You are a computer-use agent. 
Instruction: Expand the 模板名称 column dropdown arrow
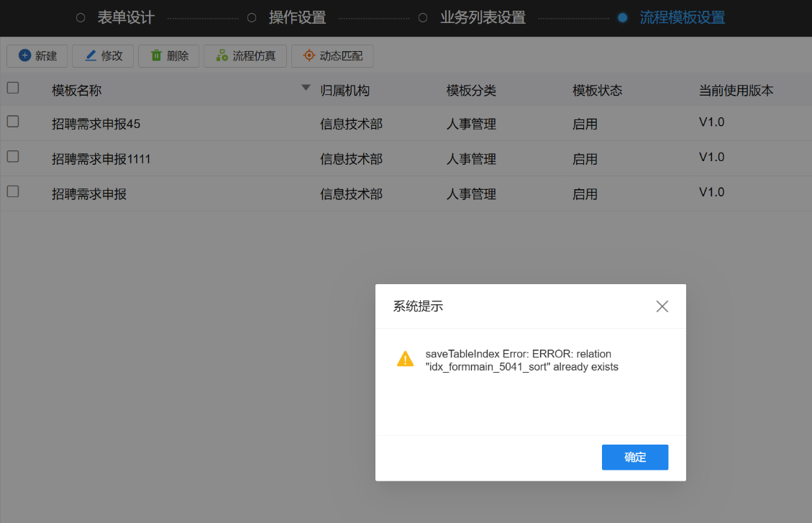(x=306, y=88)
